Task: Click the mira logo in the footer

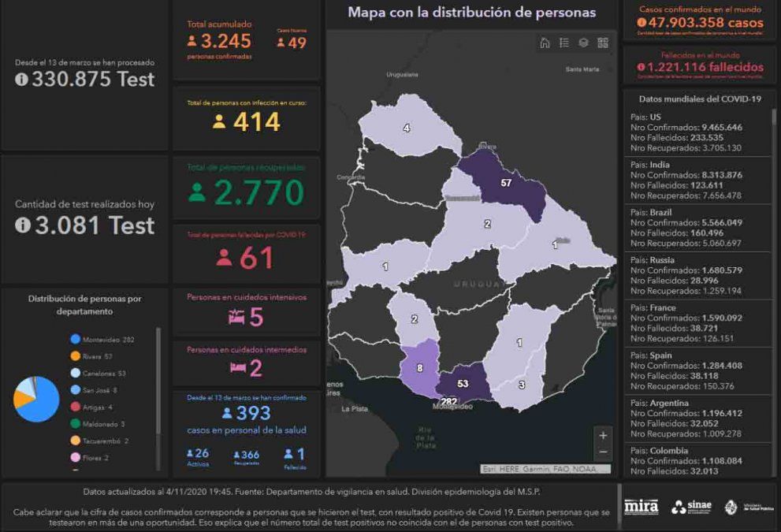Action: coord(641,507)
